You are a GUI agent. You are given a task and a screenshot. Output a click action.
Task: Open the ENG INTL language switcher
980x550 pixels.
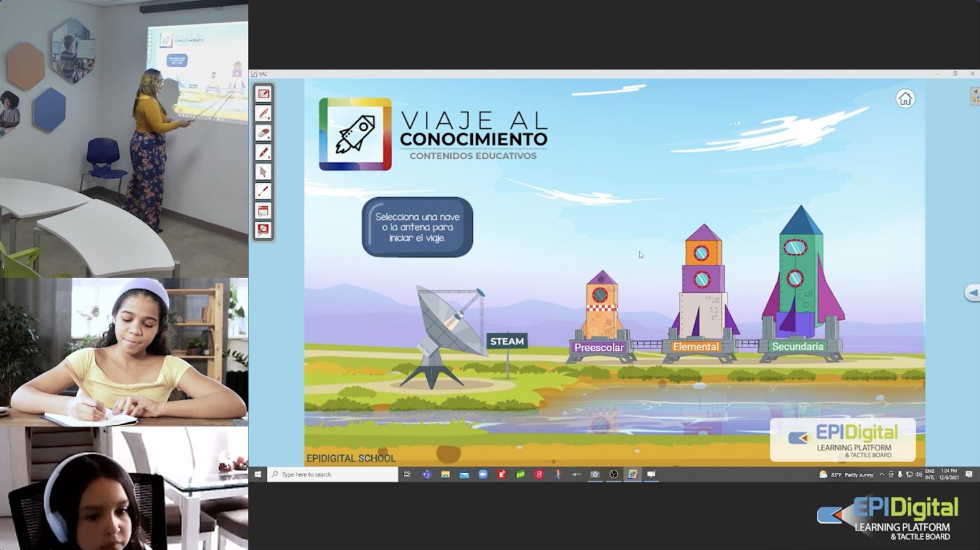click(929, 474)
